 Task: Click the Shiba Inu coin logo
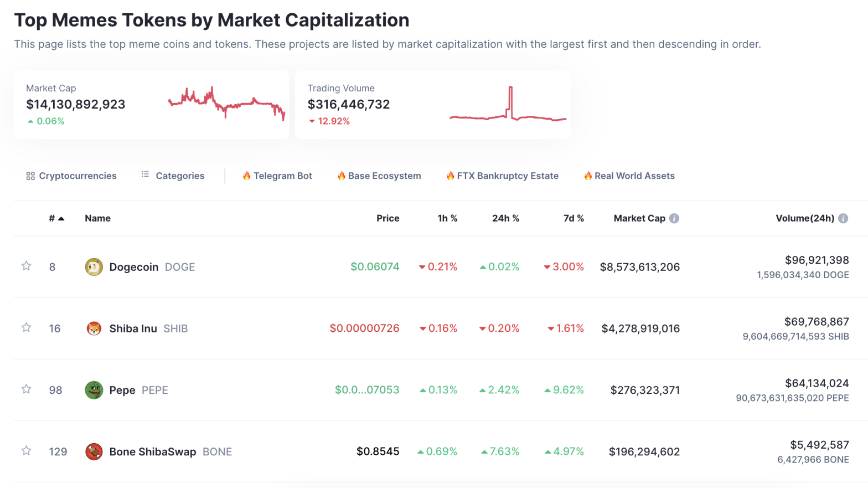click(x=94, y=328)
